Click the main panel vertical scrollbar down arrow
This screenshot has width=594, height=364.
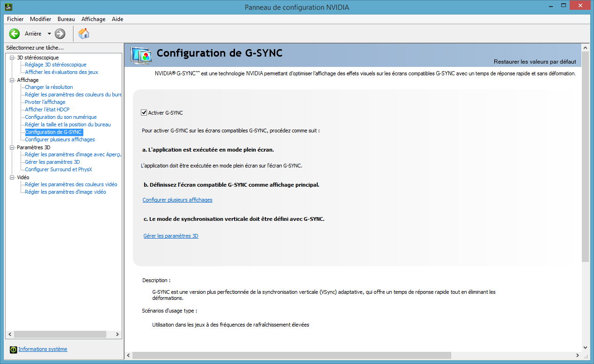click(585, 347)
